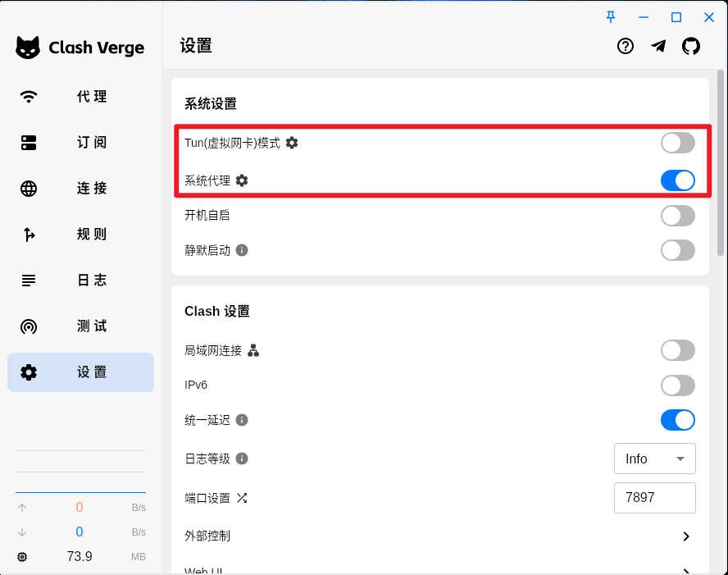Toggle 局域网连接 switch on
This screenshot has height=575, width=728.
point(678,350)
